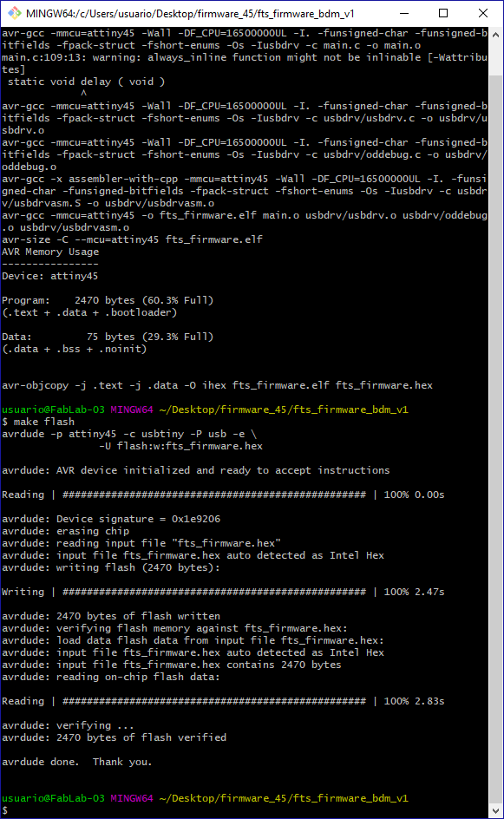
Task: Click 'Device signature = 0x1e9206' text
Action: click(x=139, y=519)
